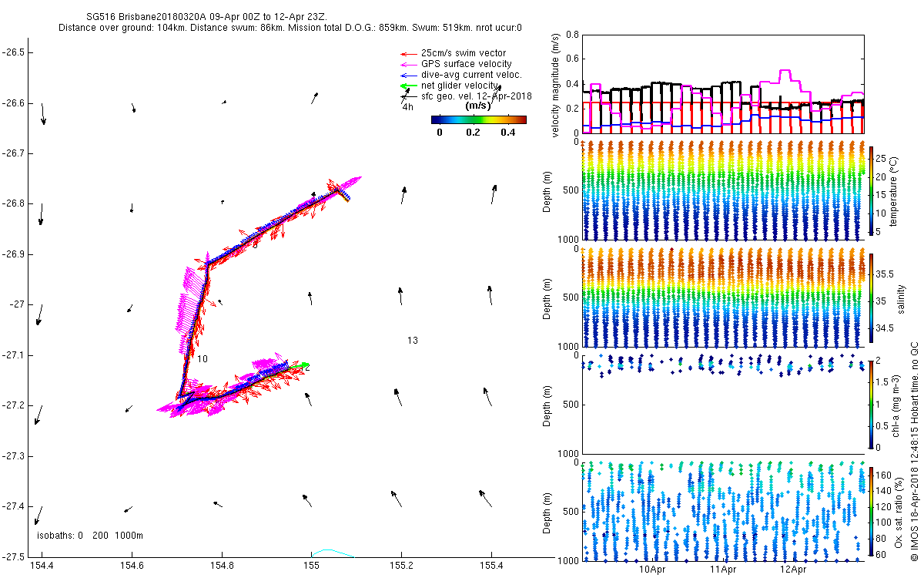Select the 'net glider velocity' legend label
This screenshot has height=578, width=924.
pyautogui.click(x=460, y=86)
